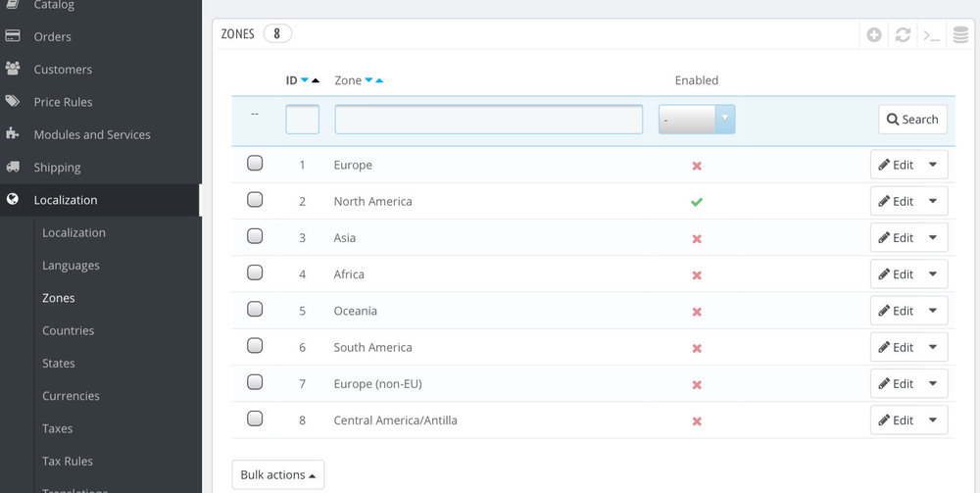Click the Search button
This screenshot has height=493, width=980.
[x=912, y=120]
